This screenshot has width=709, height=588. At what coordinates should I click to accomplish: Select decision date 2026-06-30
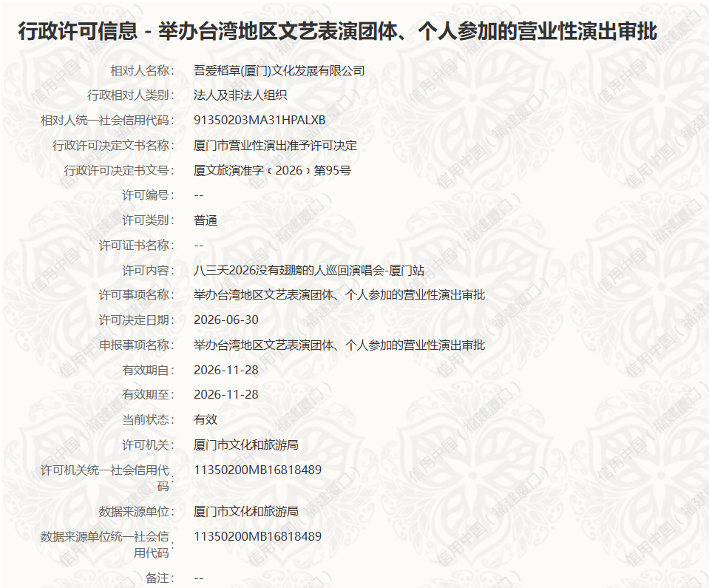pos(226,320)
